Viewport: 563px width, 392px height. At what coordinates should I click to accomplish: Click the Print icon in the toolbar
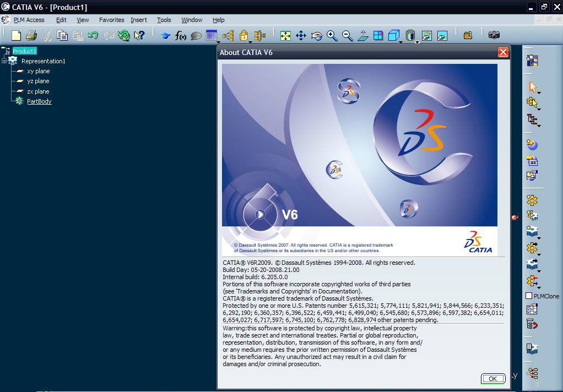(x=31, y=35)
